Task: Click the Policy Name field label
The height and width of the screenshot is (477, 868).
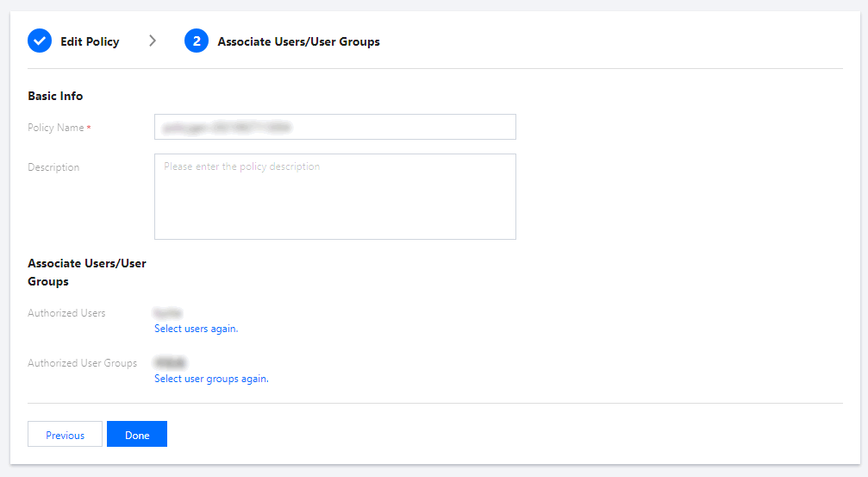Action: click(x=56, y=128)
